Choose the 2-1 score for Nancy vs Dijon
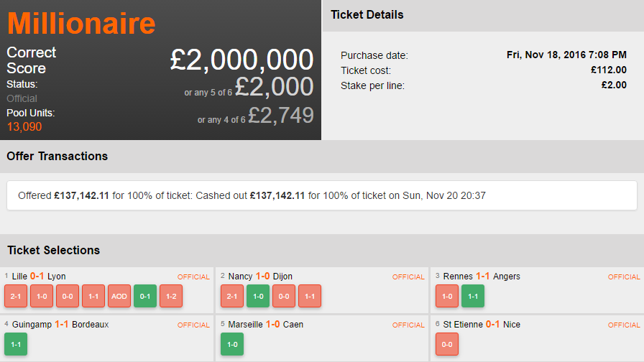Image resolution: width=644 pixels, height=362 pixels. pos(231,296)
